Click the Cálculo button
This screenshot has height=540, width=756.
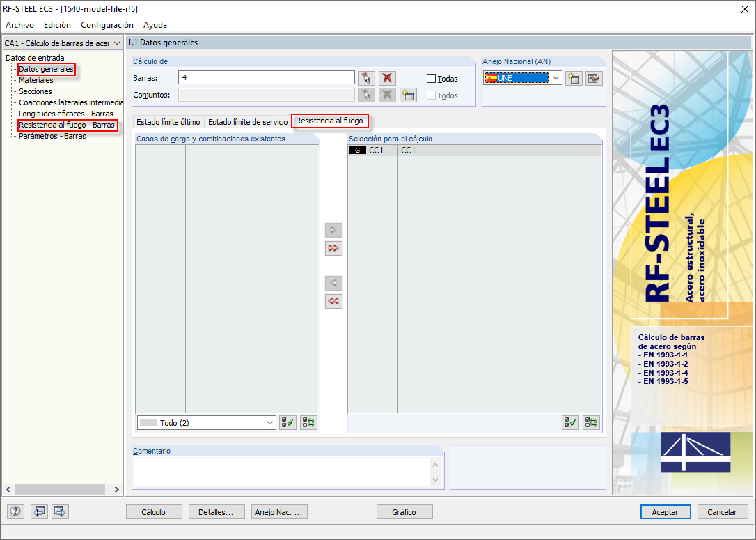click(x=154, y=512)
